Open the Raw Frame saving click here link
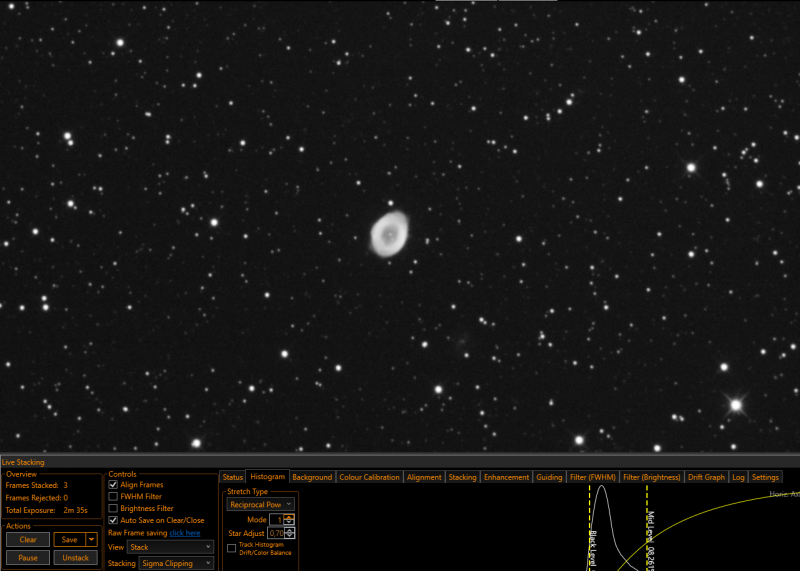This screenshot has height=571, width=800. (x=185, y=533)
